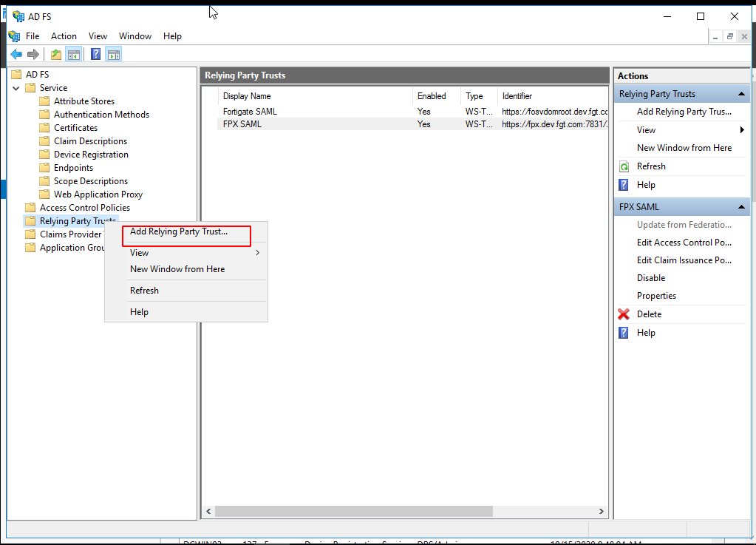Select Claims Provider Trusts tree item
Image resolution: width=756 pixels, height=545 pixels.
pos(72,234)
